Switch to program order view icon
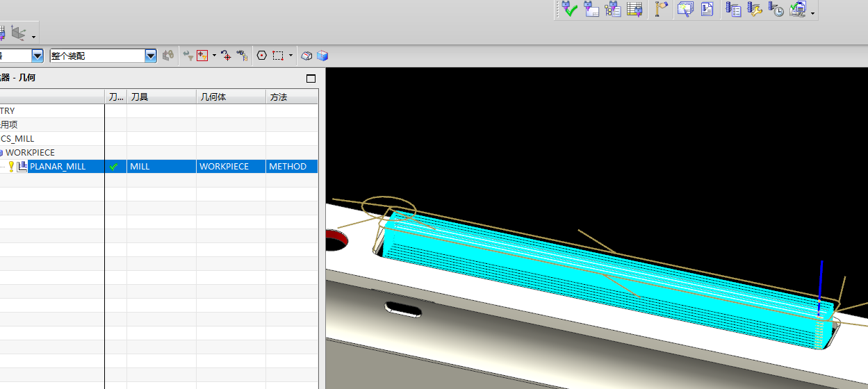The image size is (868, 389). 613,9
